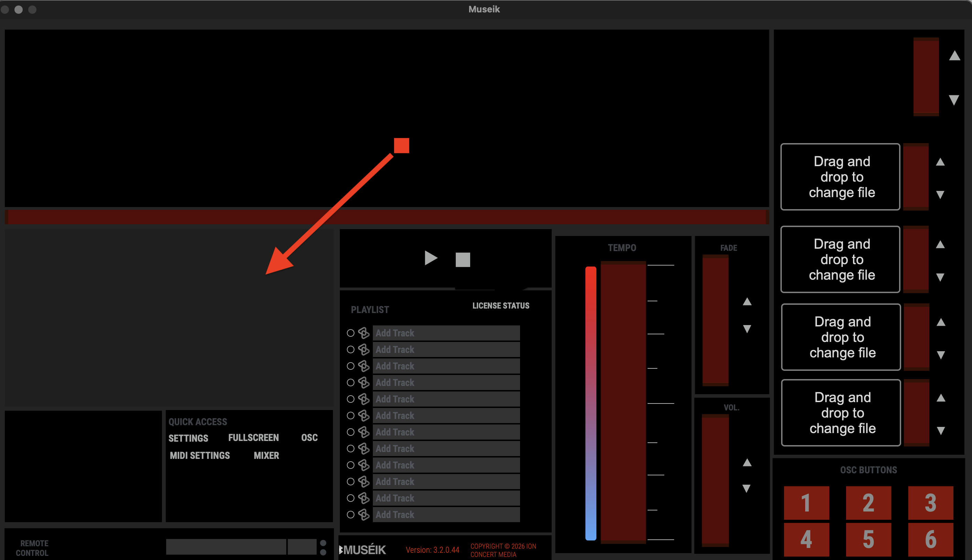Select the radio button of fifth playlist row

[x=350, y=399]
